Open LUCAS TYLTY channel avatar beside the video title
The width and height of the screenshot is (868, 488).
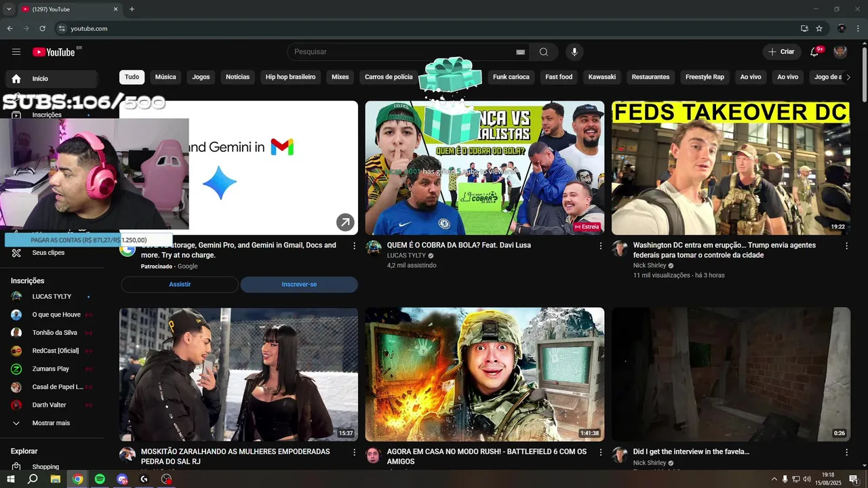pos(374,248)
